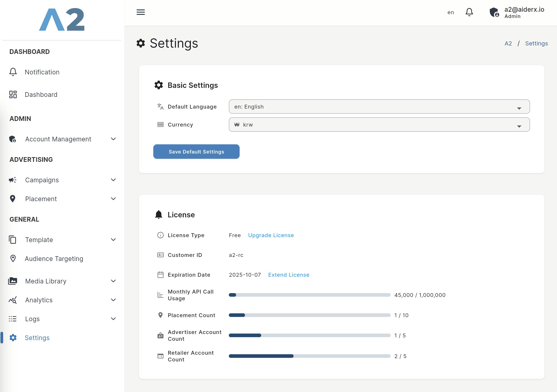557x392 pixels.
Task: Expand the Media Library submenu chevron
Action: 113,281
